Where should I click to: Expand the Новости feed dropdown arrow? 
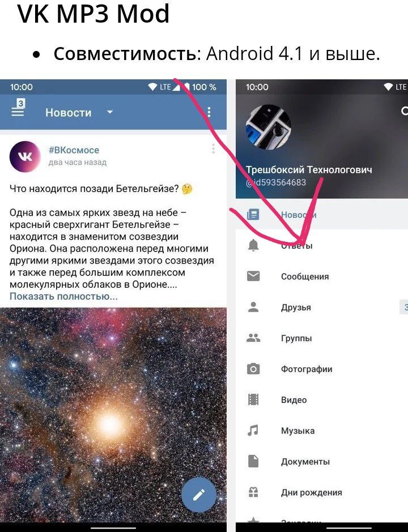pyautogui.click(x=109, y=112)
